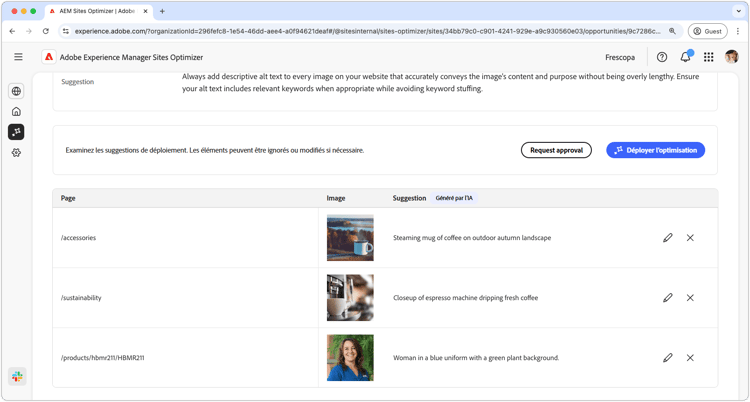Open the espresso machine image thumbnail
Viewport: 750px width, 402px height.
pos(350,298)
